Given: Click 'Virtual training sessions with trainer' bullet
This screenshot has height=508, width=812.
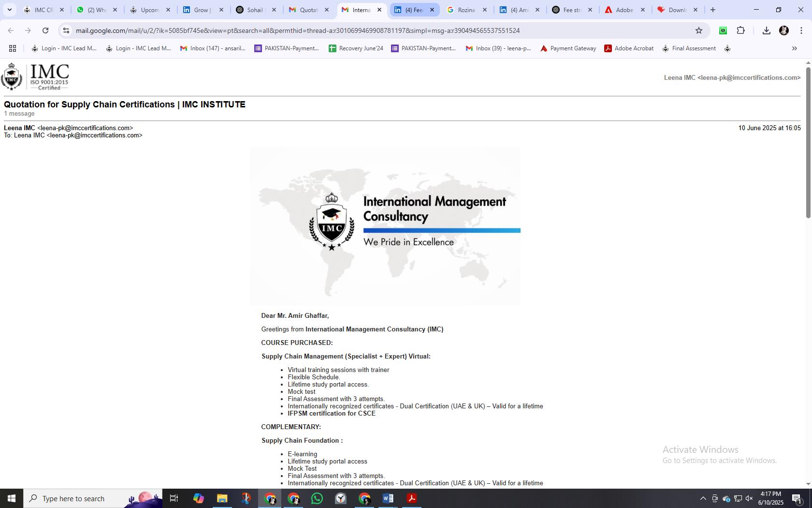Looking at the screenshot, I should pyautogui.click(x=338, y=370).
